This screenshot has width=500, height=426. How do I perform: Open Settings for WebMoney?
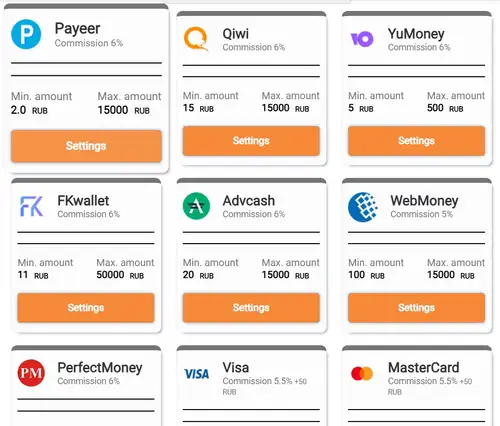pos(417,308)
